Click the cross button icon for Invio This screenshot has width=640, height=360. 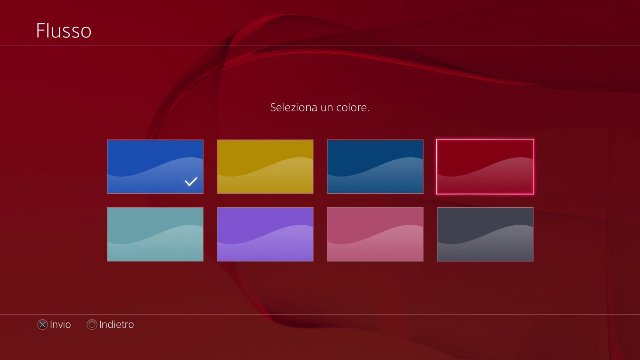[x=42, y=324]
